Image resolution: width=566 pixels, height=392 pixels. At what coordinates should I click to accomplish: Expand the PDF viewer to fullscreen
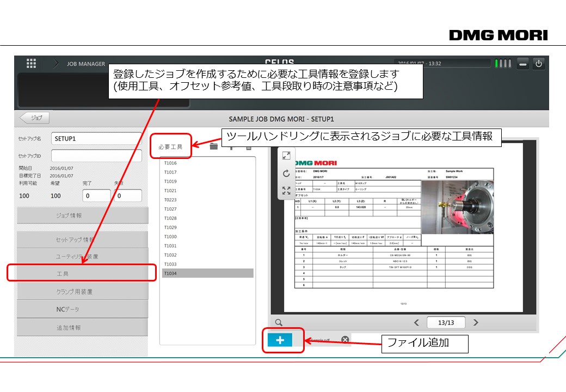click(x=286, y=156)
